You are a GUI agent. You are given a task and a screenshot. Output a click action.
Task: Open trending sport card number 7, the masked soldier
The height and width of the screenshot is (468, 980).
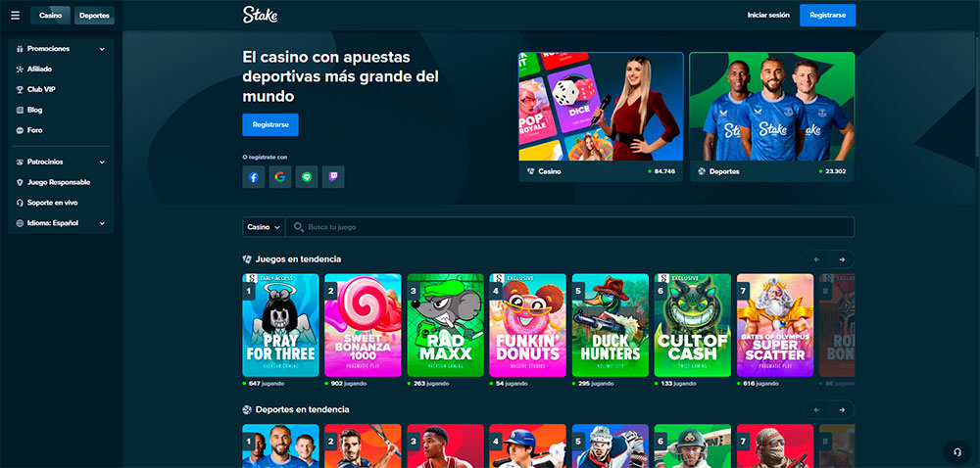775,446
